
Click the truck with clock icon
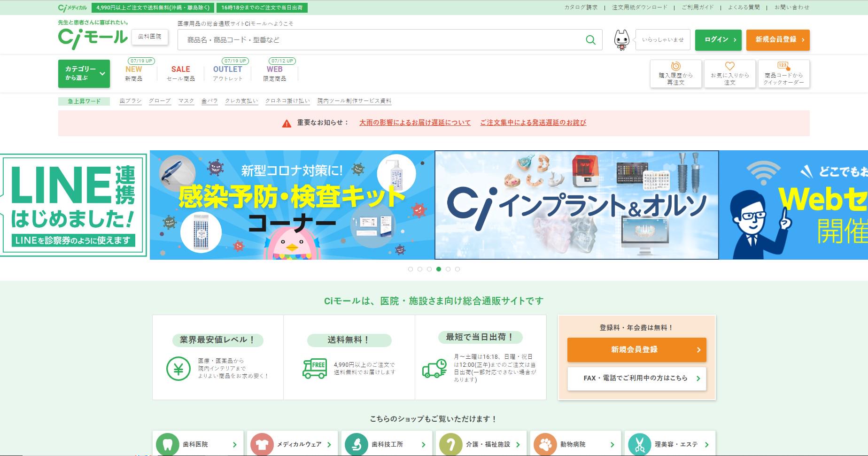click(x=434, y=369)
